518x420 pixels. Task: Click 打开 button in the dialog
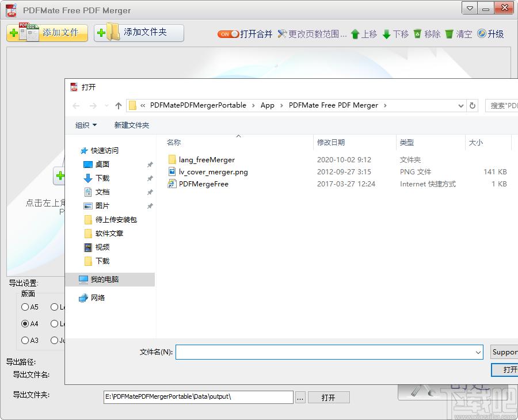click(x=505, y=370)
